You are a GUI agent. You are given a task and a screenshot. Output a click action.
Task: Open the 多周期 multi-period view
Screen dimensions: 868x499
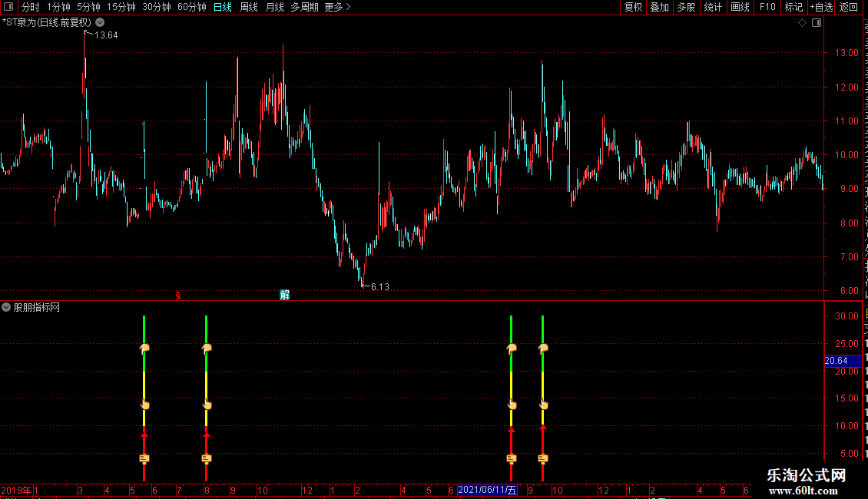(x=304, y=7)
